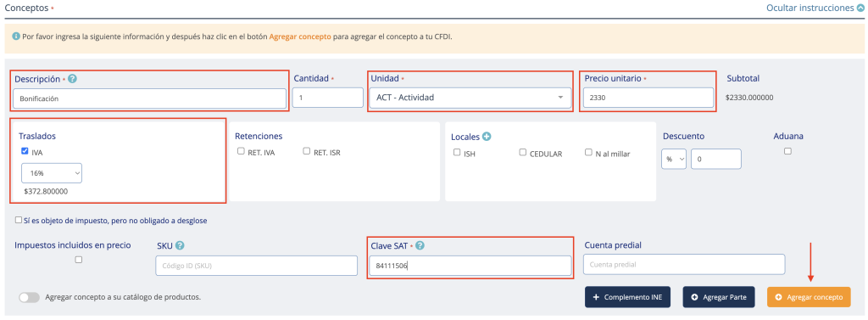The height and width of the screenshot is (320, 868).
Task: Click the help icon beside Descripción
Action: 72,79
